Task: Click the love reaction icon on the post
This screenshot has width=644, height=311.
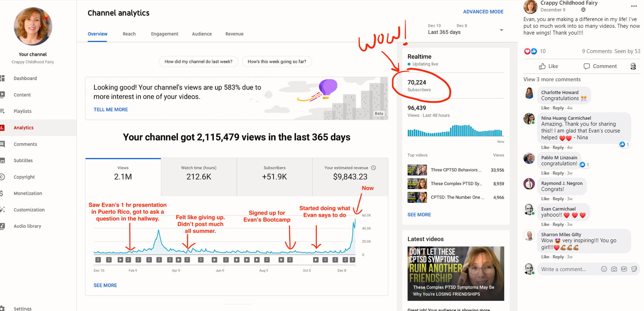Action: 527,51
